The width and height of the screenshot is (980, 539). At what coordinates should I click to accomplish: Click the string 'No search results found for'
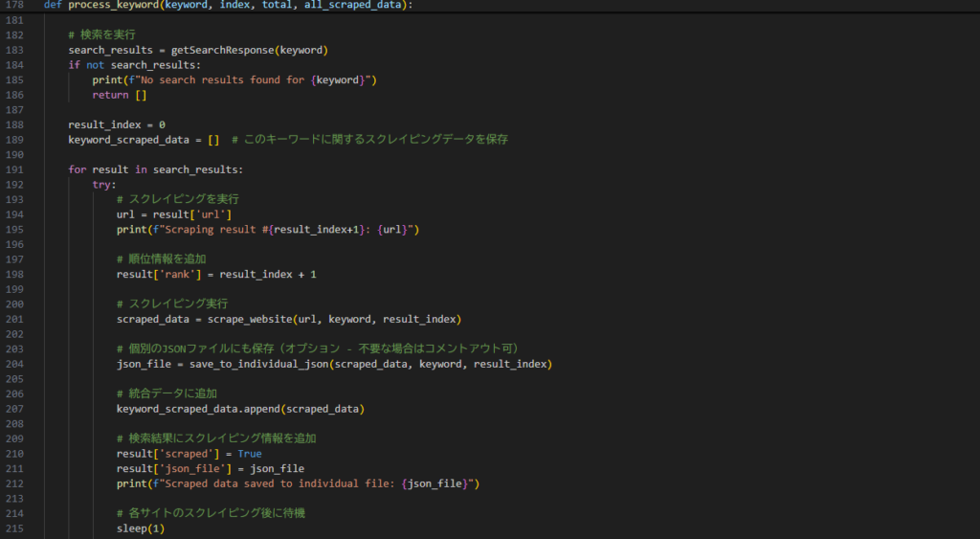[222, 80]
